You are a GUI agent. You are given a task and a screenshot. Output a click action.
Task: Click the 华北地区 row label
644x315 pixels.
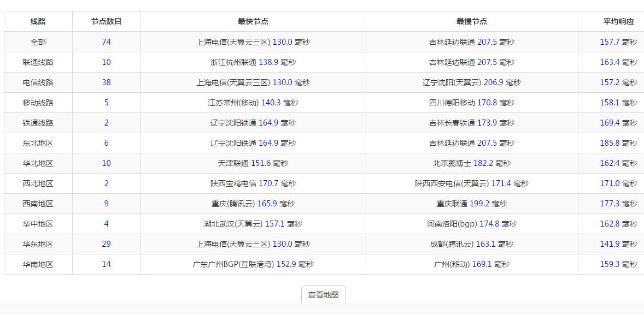click(38, 163)
